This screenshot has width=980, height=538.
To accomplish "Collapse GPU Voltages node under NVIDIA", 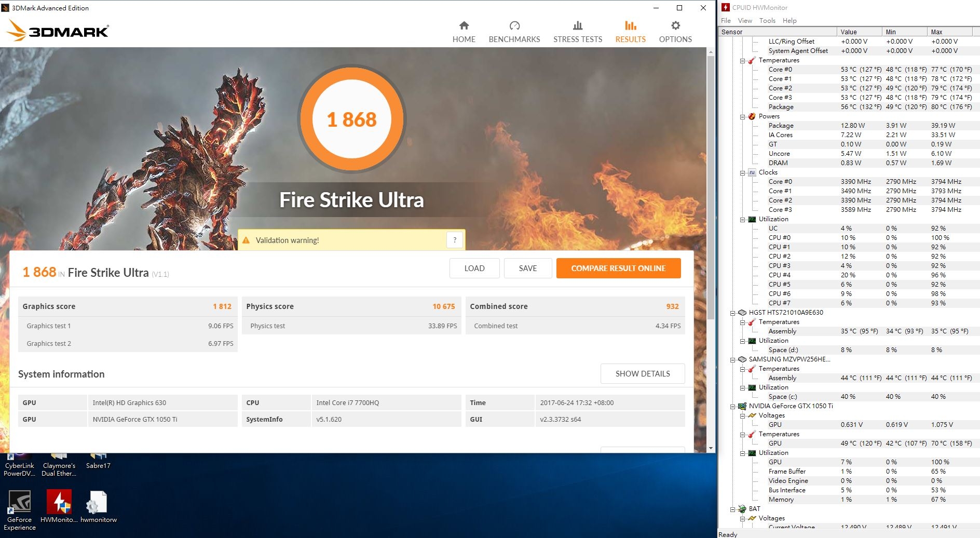I will pos(742,416).
